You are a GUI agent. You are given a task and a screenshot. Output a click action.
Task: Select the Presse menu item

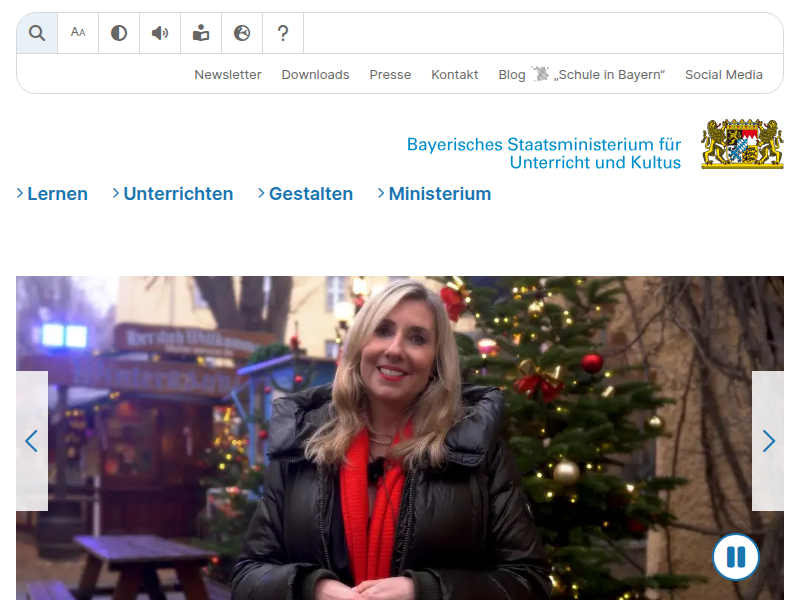click(390, 75)
